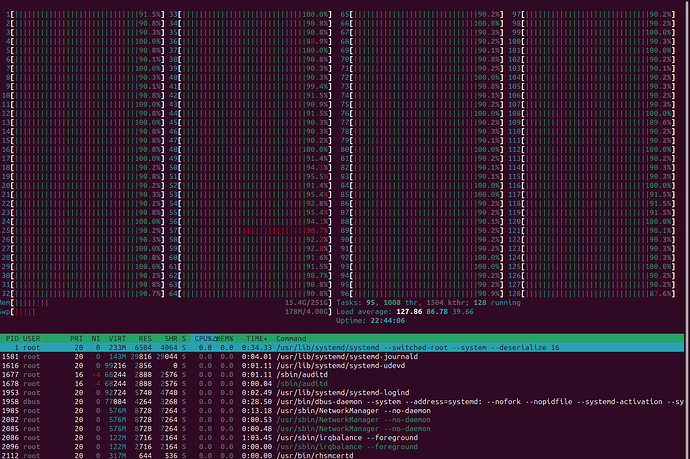Click the RES column header
The image size is (690, 459).
[x=144, y=338]
